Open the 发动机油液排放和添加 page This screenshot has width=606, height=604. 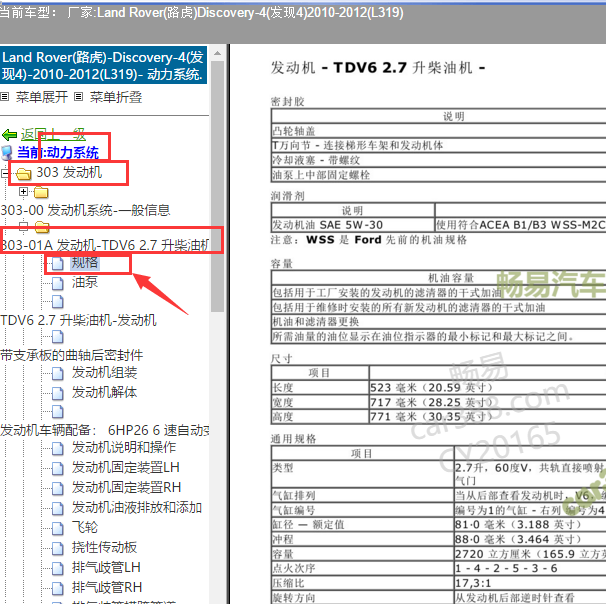[137, 507]
